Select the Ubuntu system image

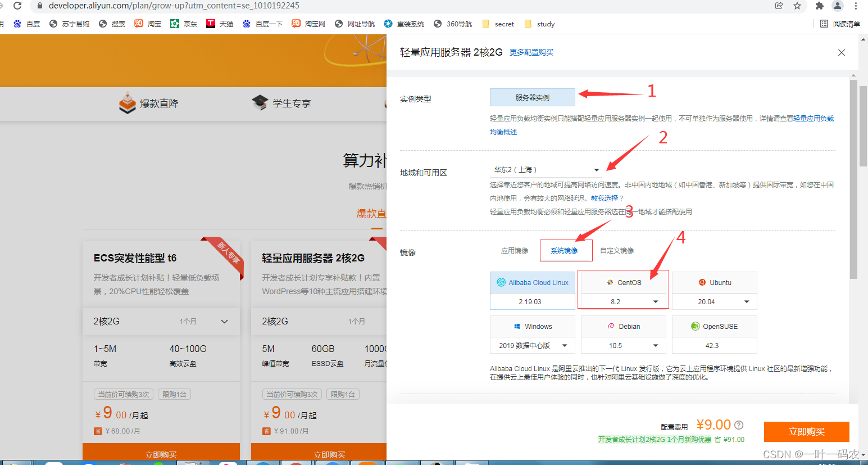715,282
